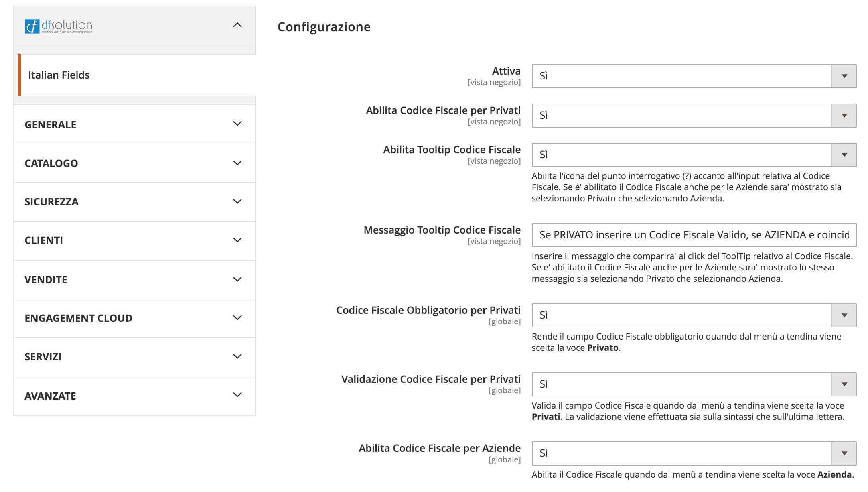This screenshot has width=868, height=492.
Task: Collapse the dfsolution section chevron
Action: tap(237, 25)
